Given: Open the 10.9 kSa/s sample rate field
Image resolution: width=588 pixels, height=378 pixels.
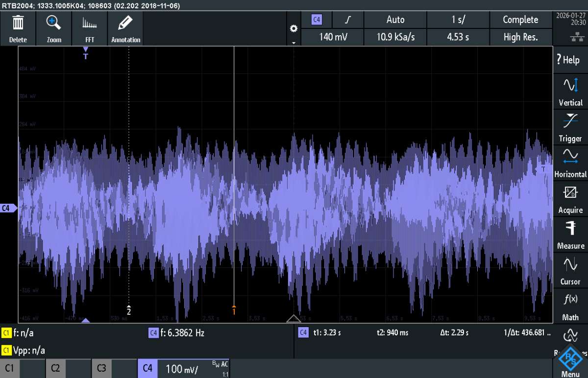Looking at the screenshot, I should click(395, 37).
